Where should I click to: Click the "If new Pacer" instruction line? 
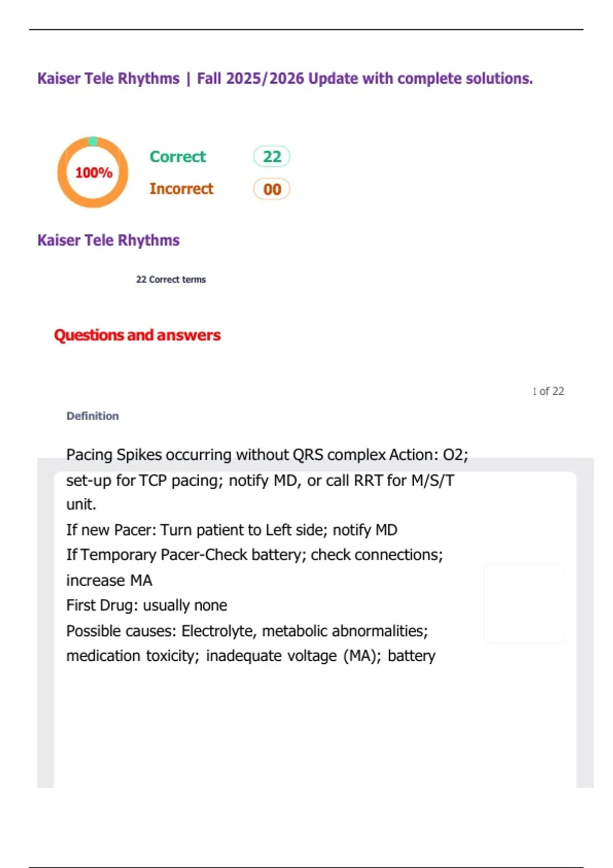pos(231,530)
